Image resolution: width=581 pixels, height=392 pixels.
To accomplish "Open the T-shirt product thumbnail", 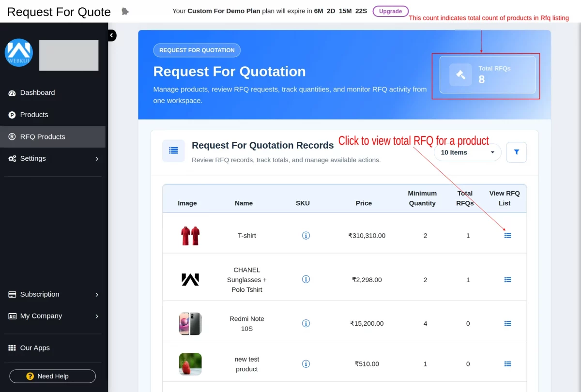I will coord(190,236).
